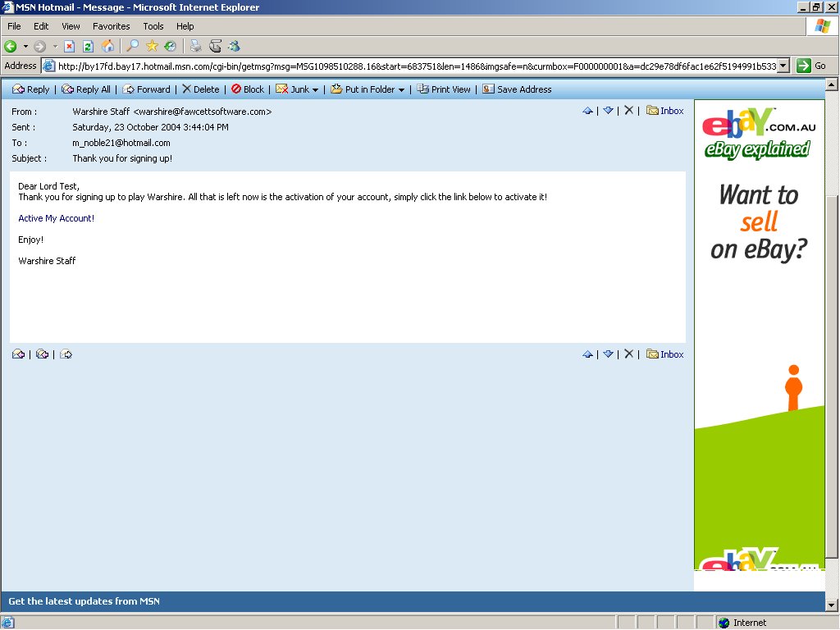Expand the Put in Folder dropdown
840x630 pixels.
(401, 90)
